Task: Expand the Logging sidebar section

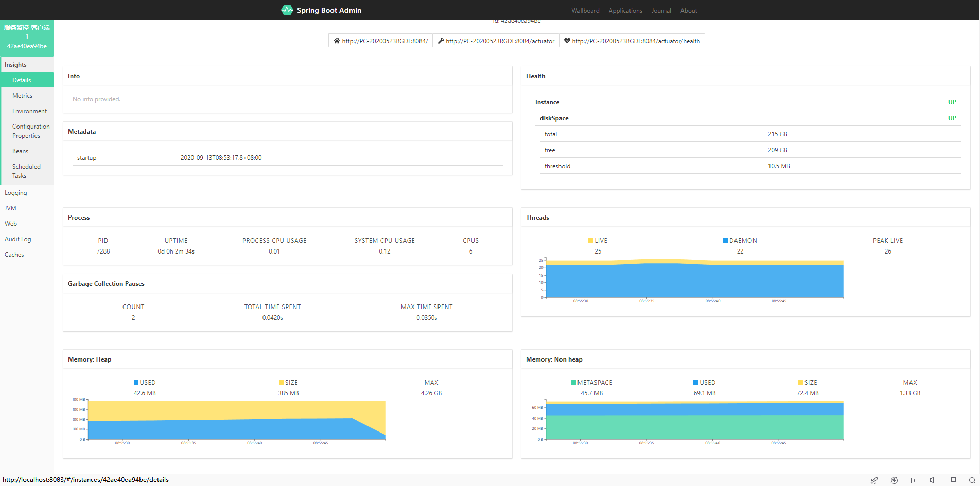Action: [x=27, y=193]
